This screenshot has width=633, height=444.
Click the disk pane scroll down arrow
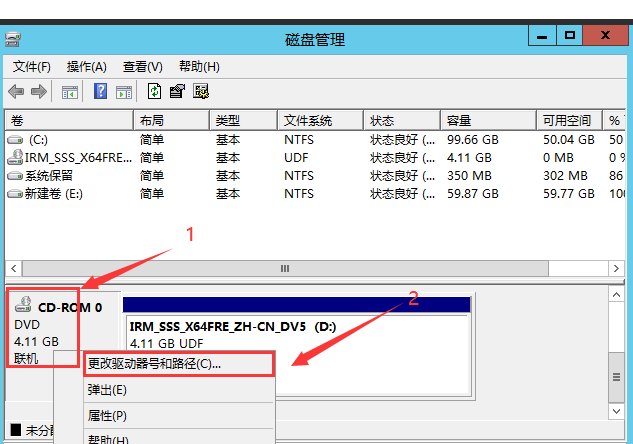(616, 411)
